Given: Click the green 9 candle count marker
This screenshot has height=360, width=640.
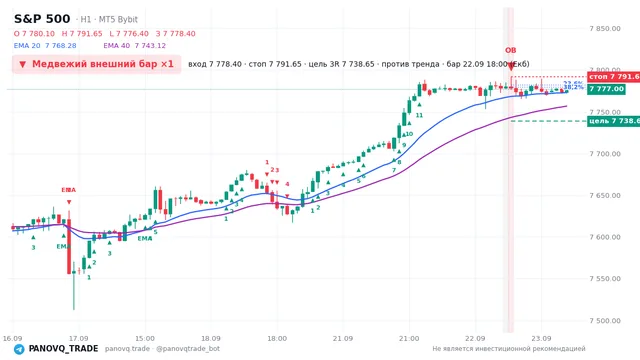Looking at the screenshot, I should click(x=404, y=145).
